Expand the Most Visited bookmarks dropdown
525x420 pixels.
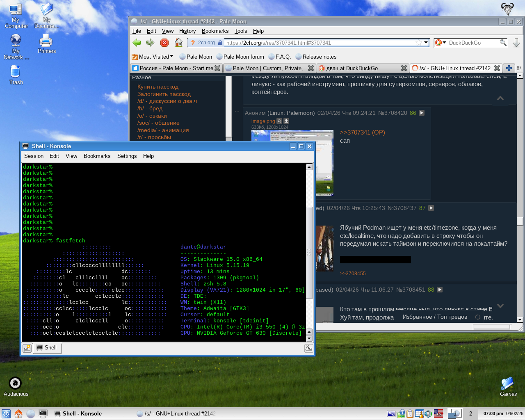pyautogui.click(x=153, y=57)
